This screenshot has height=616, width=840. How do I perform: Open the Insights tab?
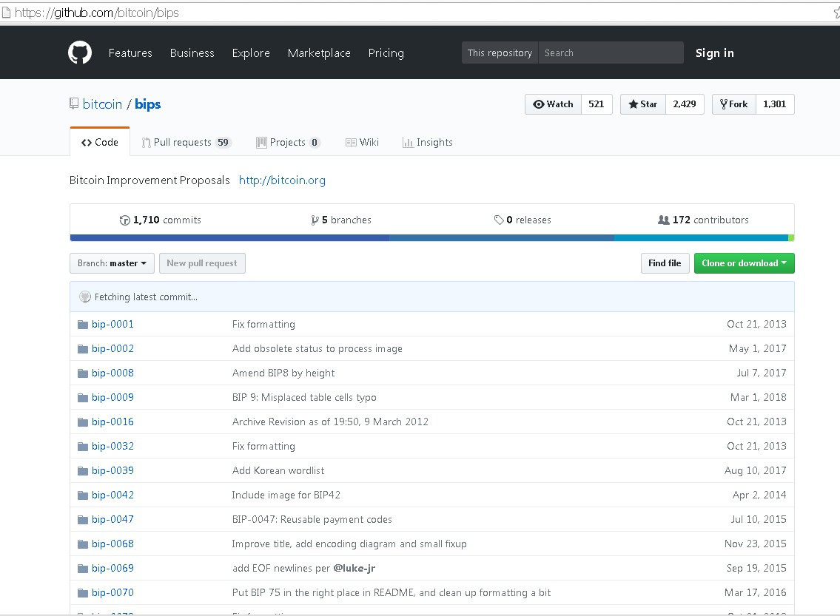428,143
